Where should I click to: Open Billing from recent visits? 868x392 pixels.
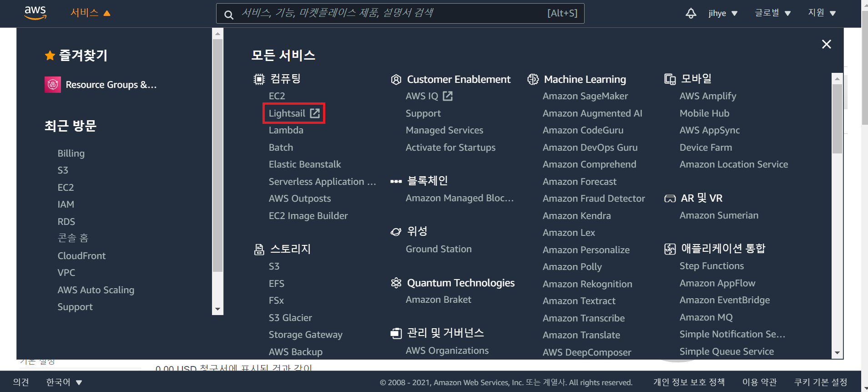[x=71, y=153]
